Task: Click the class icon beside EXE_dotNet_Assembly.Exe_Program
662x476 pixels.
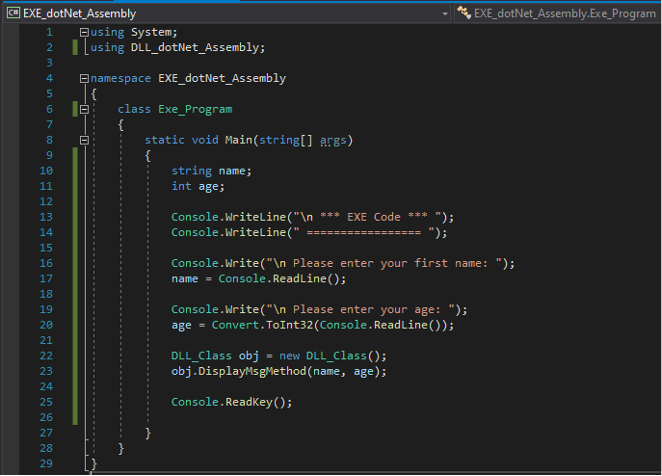Action: click(x=464, y=13)
